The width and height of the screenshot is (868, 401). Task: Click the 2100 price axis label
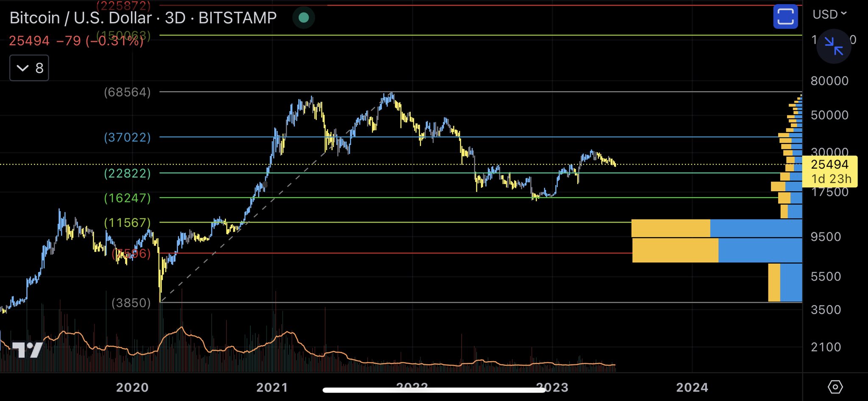pyautogui.click(x=826, y=347)
